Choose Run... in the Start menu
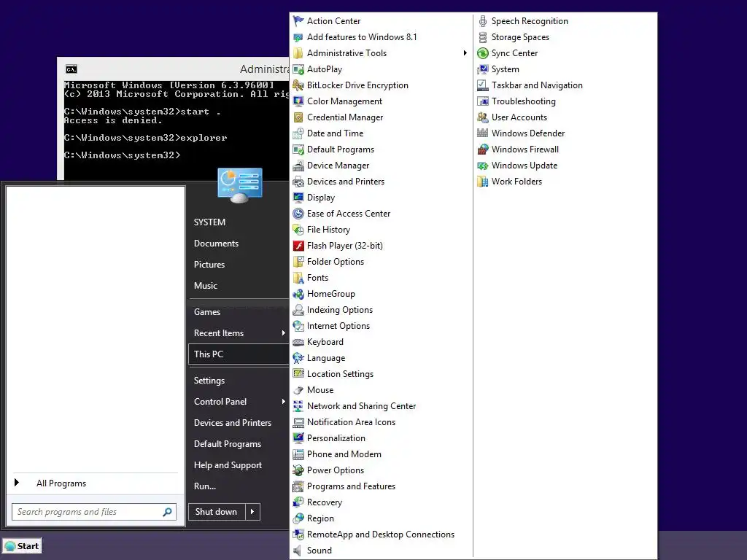 click(205, 486)
